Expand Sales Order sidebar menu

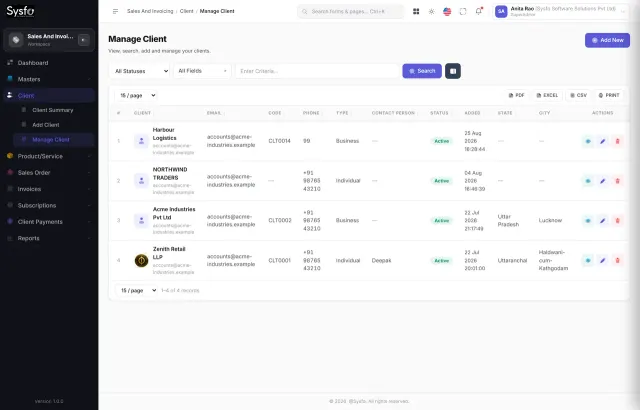(49, 173)
